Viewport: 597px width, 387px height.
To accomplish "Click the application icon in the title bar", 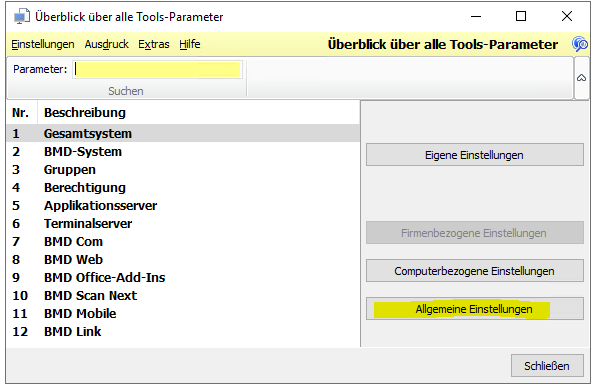I will [x=22, y=17].
